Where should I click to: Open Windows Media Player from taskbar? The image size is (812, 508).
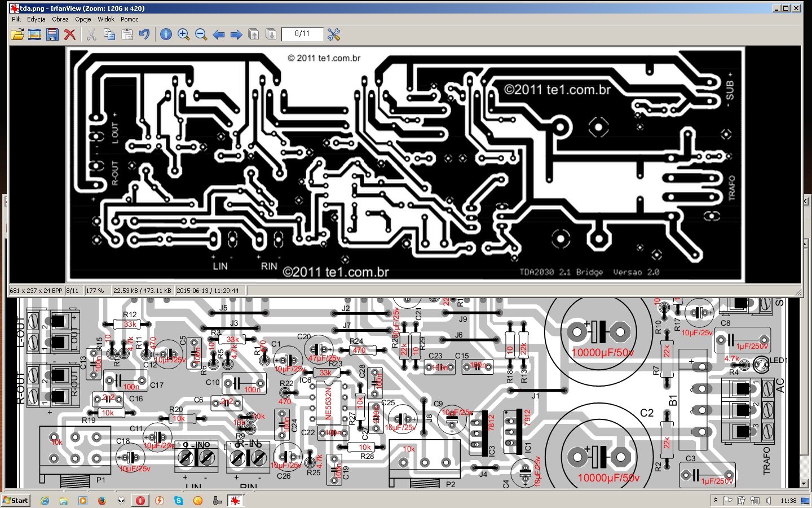click(83, 501)
